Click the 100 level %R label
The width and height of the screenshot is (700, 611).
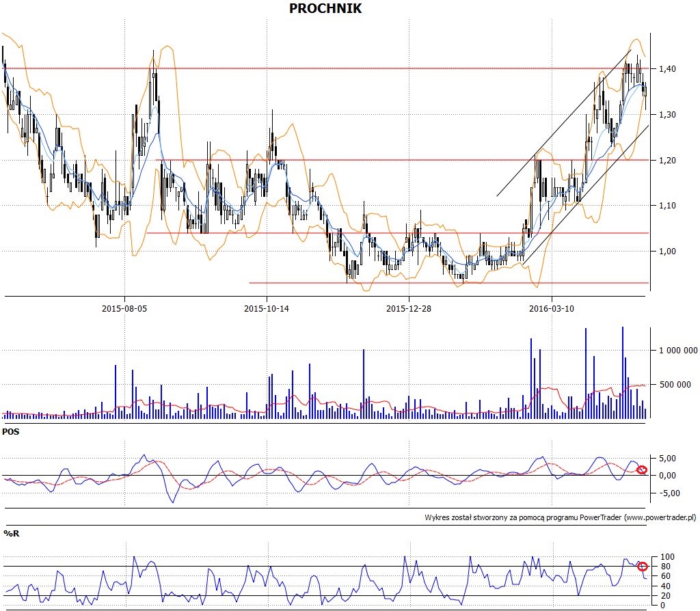tap(667, 557)
